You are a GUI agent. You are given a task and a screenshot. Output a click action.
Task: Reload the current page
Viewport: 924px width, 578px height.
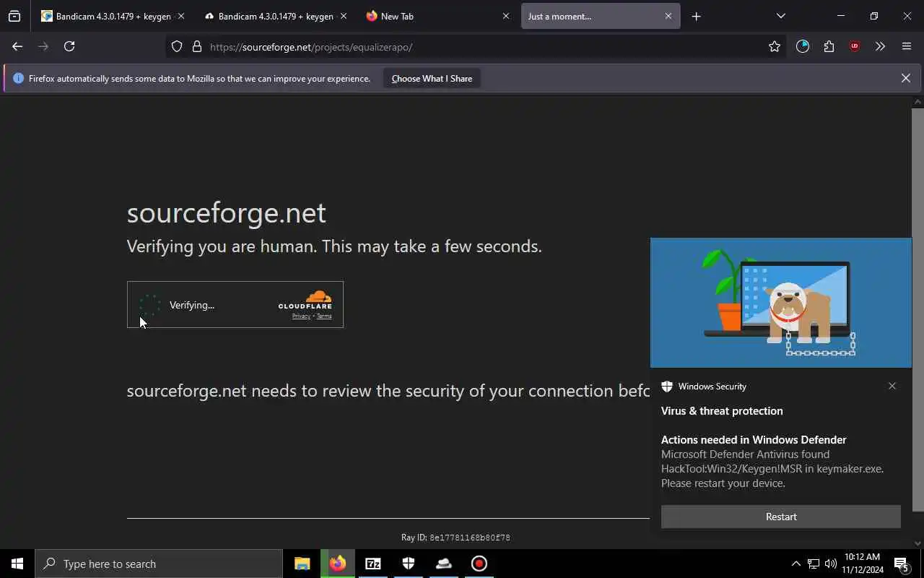pyautogui.click(x=69, y=46)
